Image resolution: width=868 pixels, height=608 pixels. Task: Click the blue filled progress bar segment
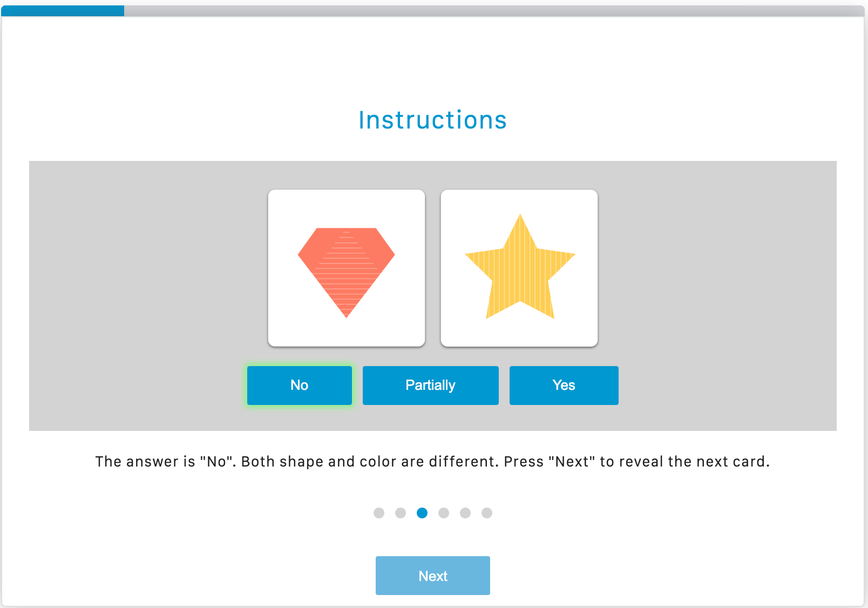tap(63, 11)
